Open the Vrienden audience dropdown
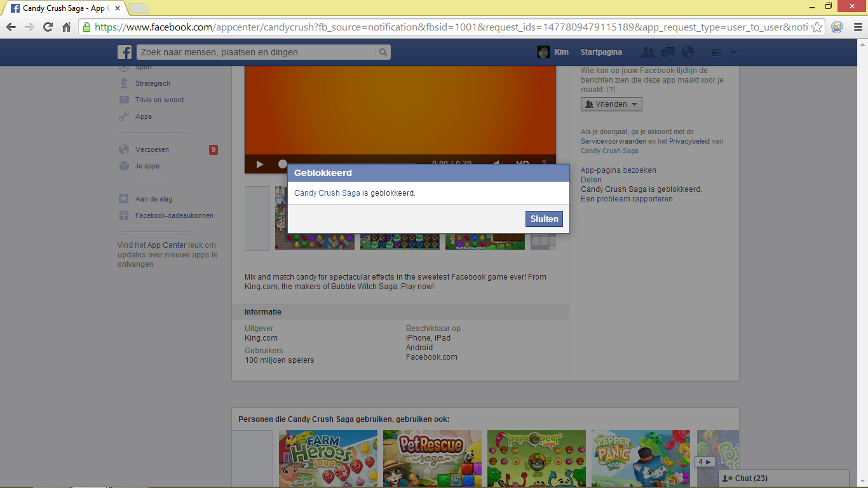 pos(611,104)
